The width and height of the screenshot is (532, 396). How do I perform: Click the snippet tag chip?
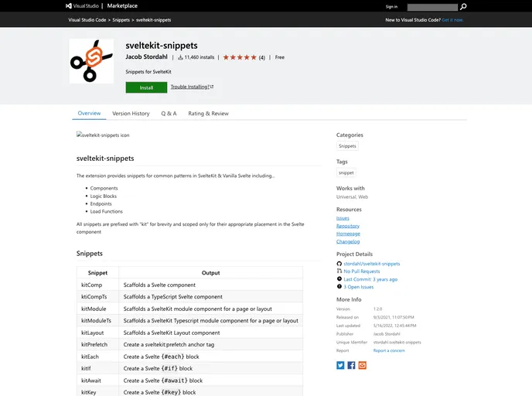pyautogui.click(x=346, y=172)
